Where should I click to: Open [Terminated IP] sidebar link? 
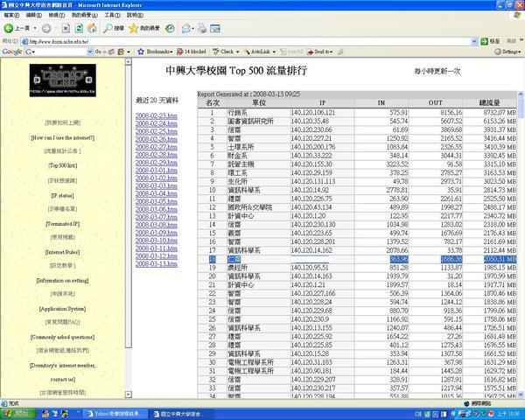pos(63,224)
